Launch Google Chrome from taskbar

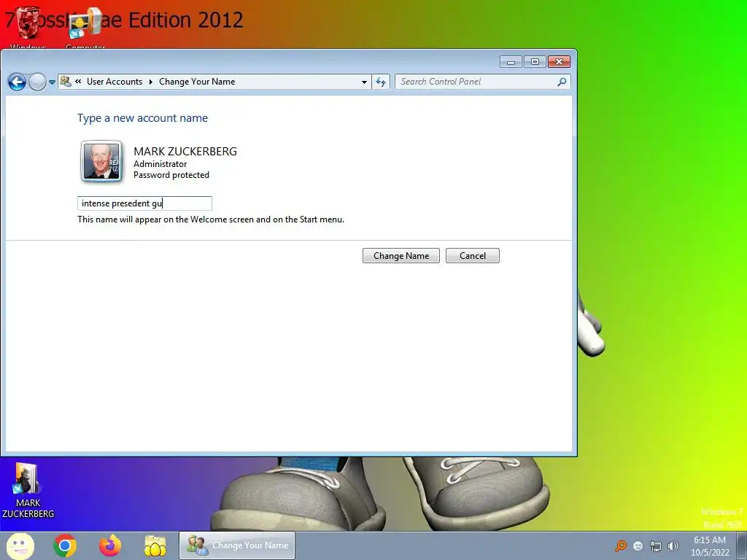(x=65, y=545)
